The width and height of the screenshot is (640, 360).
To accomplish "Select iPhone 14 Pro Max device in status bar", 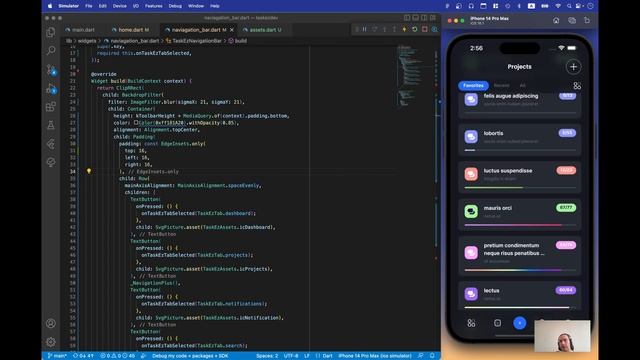I will coord(375,356).
